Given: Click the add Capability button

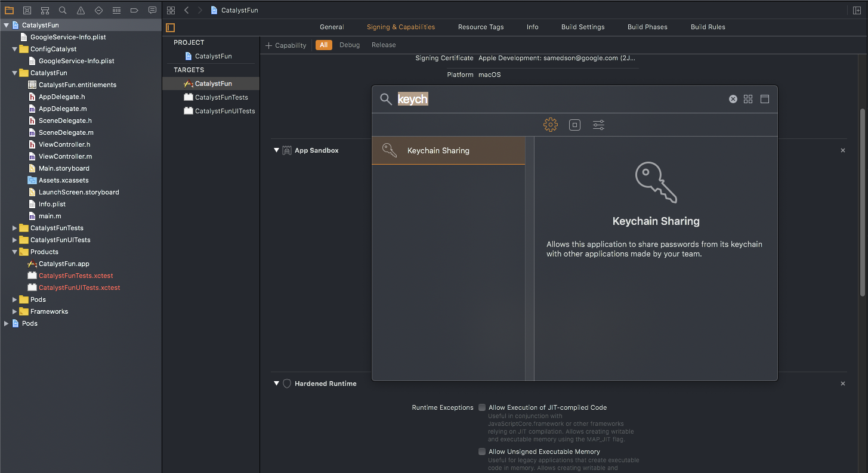Looking at the screenshot, I should [286, 45].
